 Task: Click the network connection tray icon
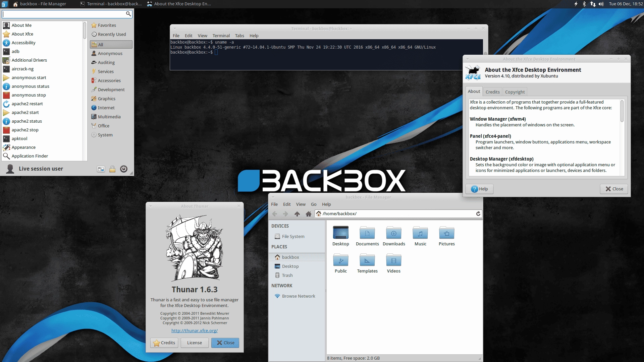pos(593,4)
